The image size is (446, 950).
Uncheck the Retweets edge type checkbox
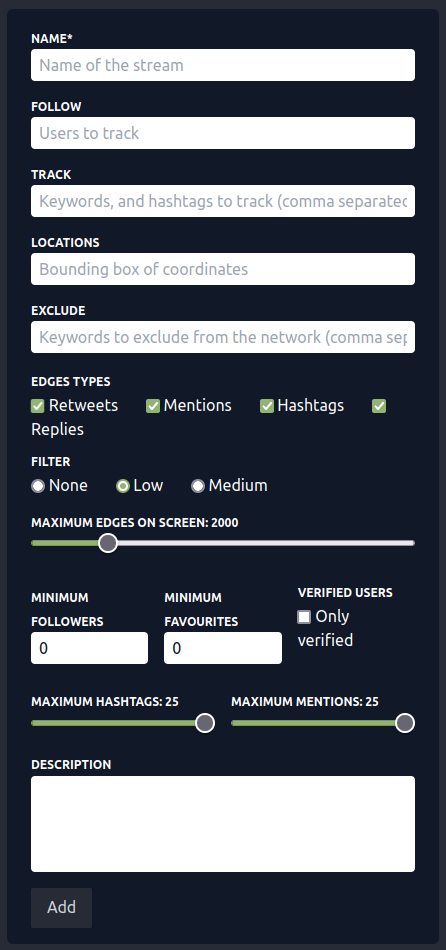tap(38, 406)
